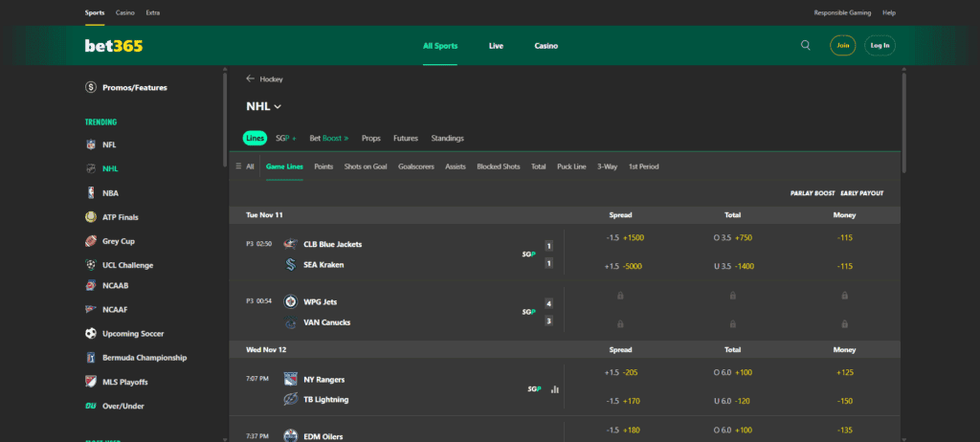Select the Puck Line tab

[x=572, y=166]
